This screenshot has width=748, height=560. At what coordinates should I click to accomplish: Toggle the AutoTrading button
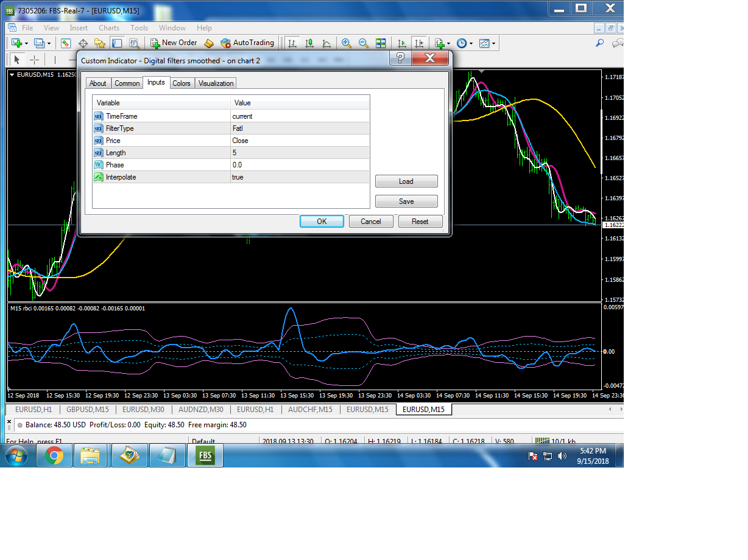point(247,43)
